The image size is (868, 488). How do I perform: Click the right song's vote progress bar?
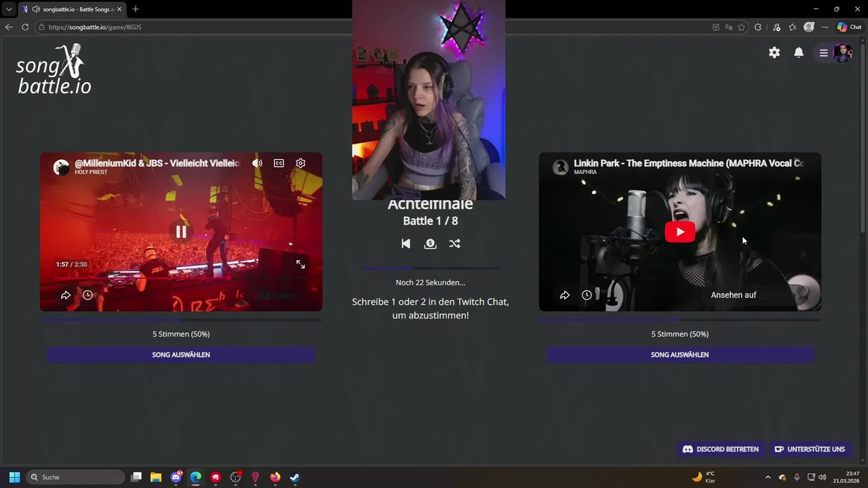point(680,319)
